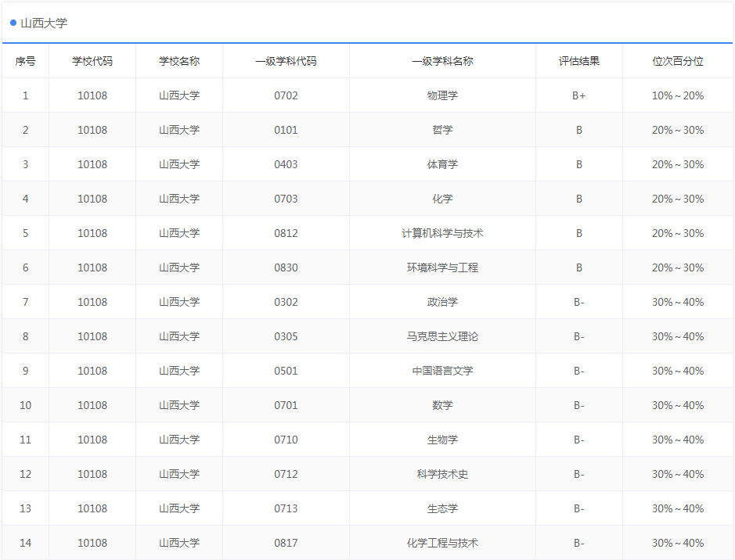The width and height of the screenshot is (735, 560).
Task: Click the 一级学科名称 column header
Action: coord(442,61)
